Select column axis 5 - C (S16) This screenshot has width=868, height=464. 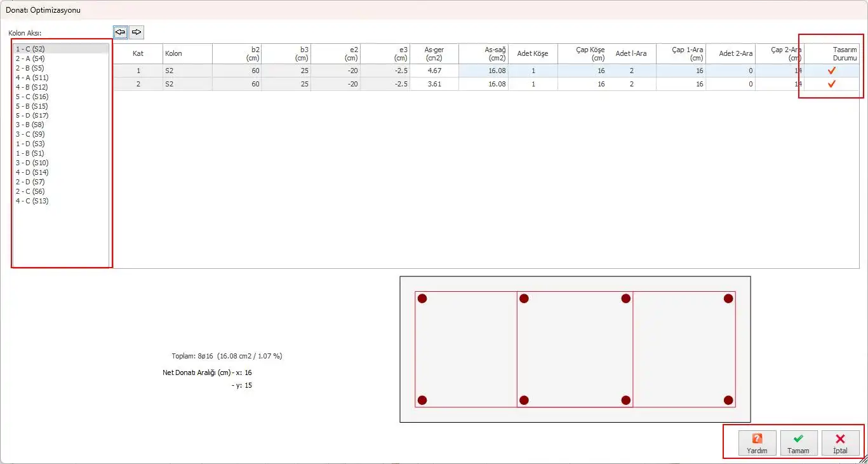[32, 97]
